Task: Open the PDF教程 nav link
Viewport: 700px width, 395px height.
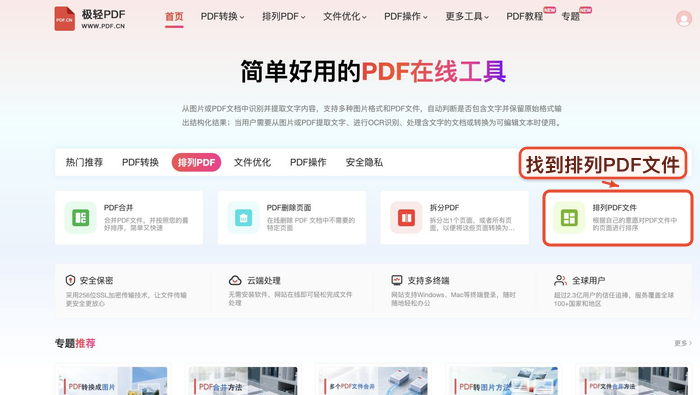Action: (x=525, y=17)
